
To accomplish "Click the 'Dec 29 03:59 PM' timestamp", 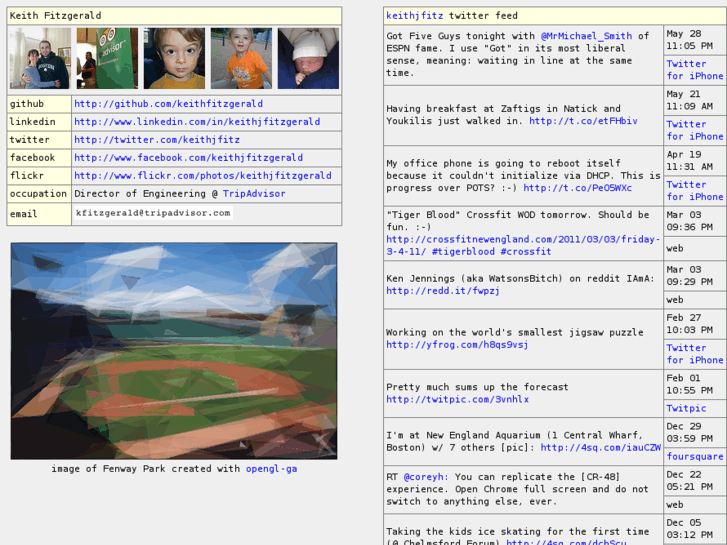I will [689, 432].
